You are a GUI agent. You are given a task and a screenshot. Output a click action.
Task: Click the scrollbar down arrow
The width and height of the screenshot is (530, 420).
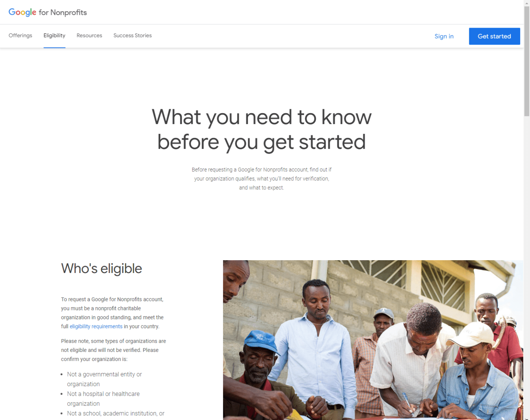click(527, 418)
